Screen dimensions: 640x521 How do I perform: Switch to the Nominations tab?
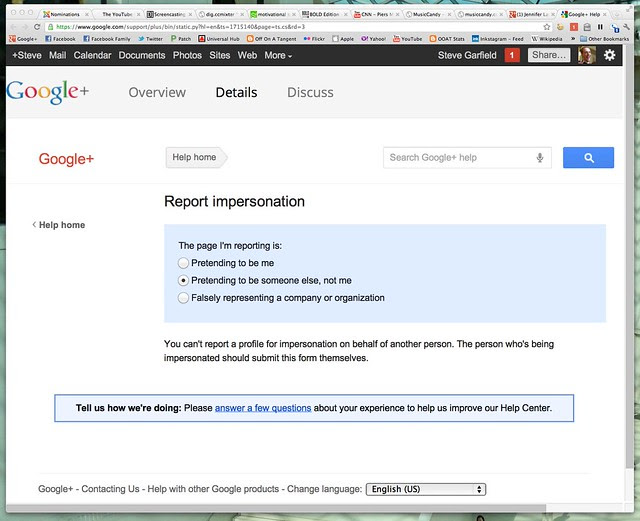(65, 14)
